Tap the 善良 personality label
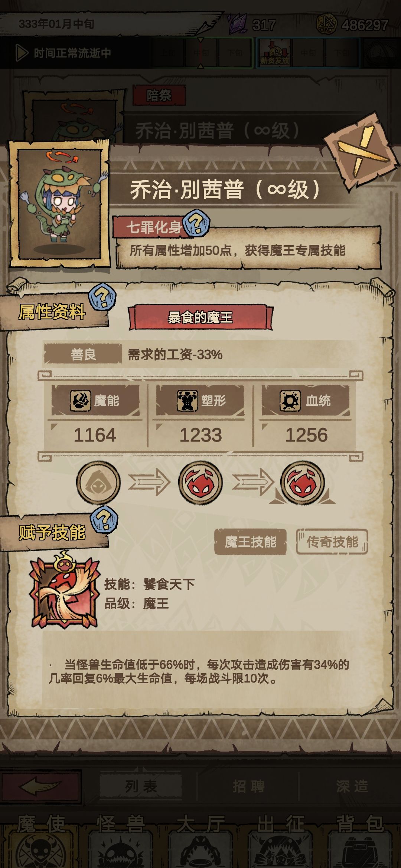The width and height of the screenshot is (401, 868). (83, 355)
